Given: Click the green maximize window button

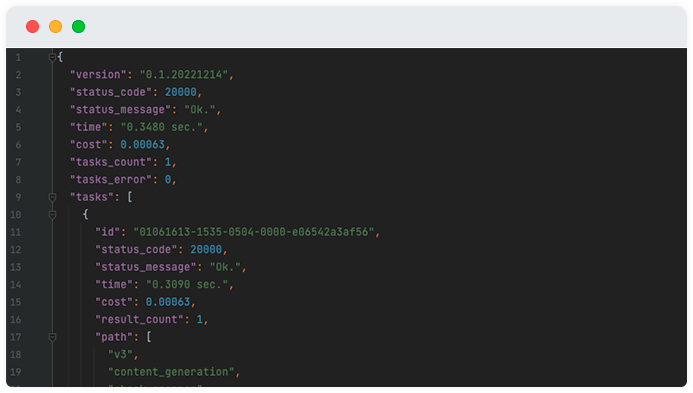Looking at the screenshot, I should click(x=78, y=27).
